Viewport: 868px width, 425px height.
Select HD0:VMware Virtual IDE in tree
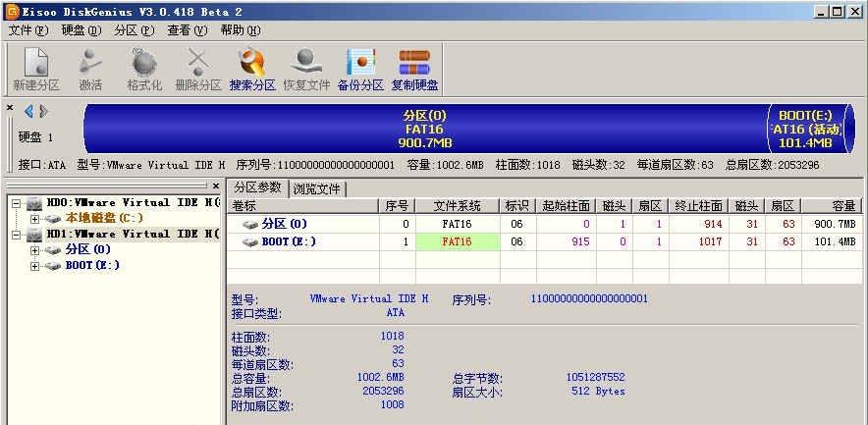click(x=134, y=203)
